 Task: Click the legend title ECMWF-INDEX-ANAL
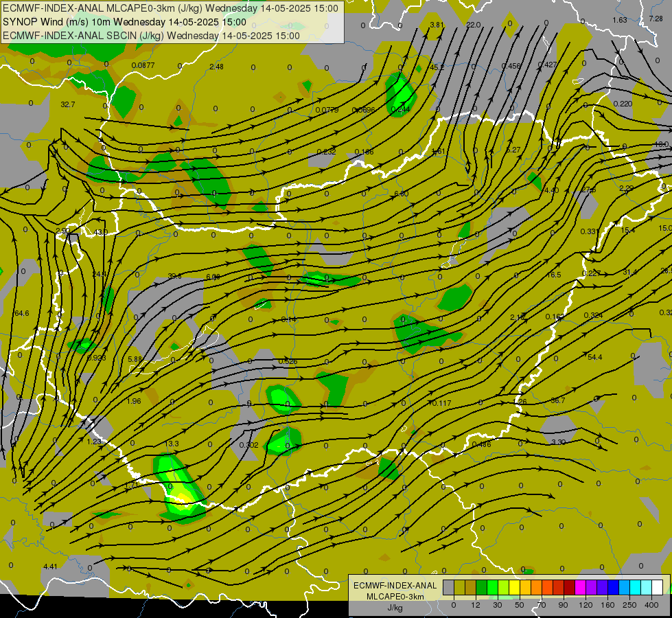coord(395,586)
